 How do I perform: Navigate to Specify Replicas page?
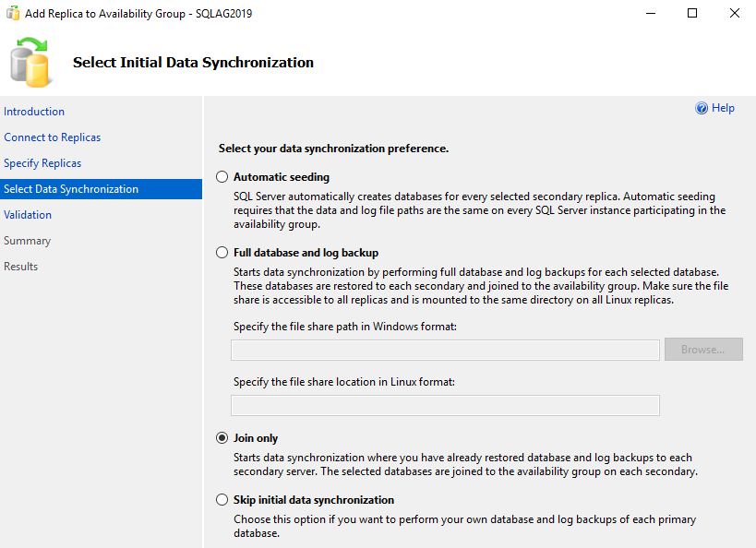pyautogui.click(x=42, y=163)
